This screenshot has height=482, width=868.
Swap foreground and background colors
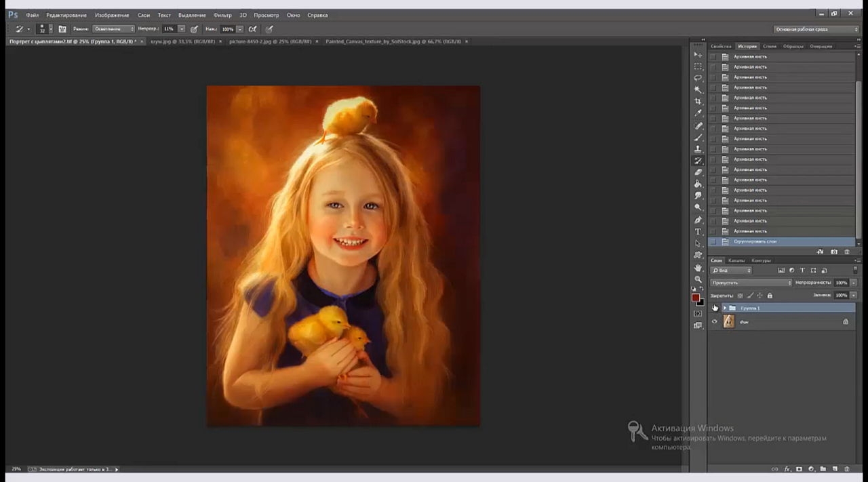pos(702,288)
